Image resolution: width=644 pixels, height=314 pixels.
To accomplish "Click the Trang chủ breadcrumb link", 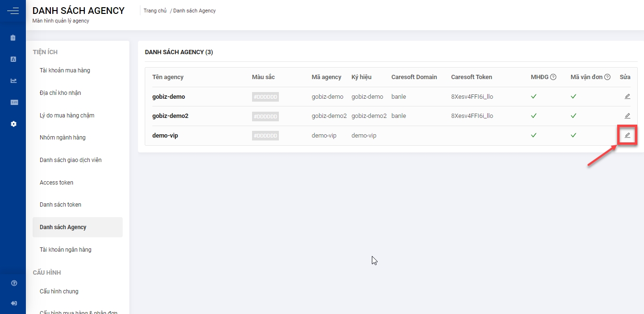I will [155, 11].
